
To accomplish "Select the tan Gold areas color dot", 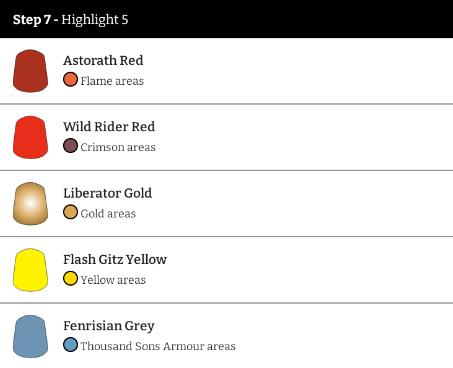I will [70, 212].
